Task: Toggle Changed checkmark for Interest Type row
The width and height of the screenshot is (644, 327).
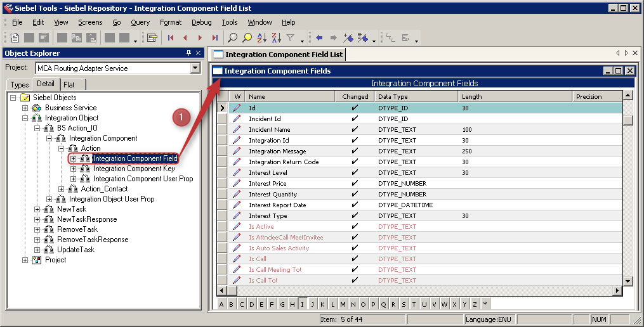Action: (355, 216)
